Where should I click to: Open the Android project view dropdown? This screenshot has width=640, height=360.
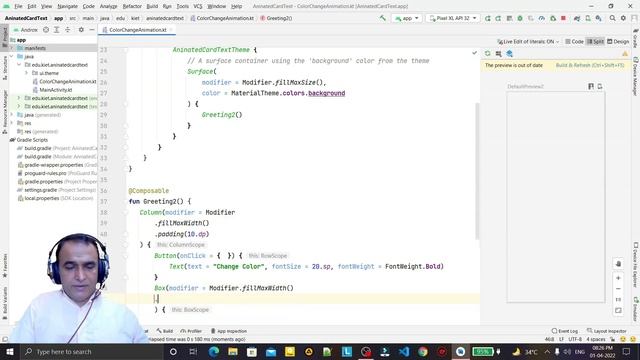tap(25, 30)
